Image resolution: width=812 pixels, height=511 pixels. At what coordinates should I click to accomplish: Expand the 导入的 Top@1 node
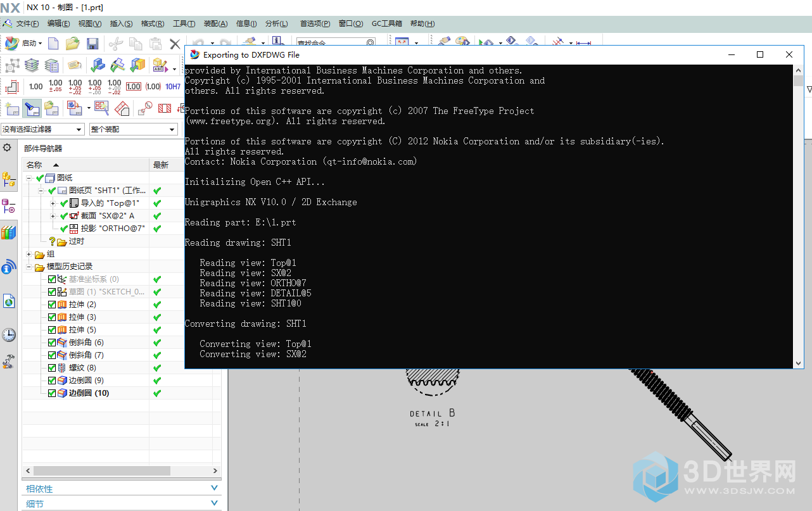[x=53, y=203]
